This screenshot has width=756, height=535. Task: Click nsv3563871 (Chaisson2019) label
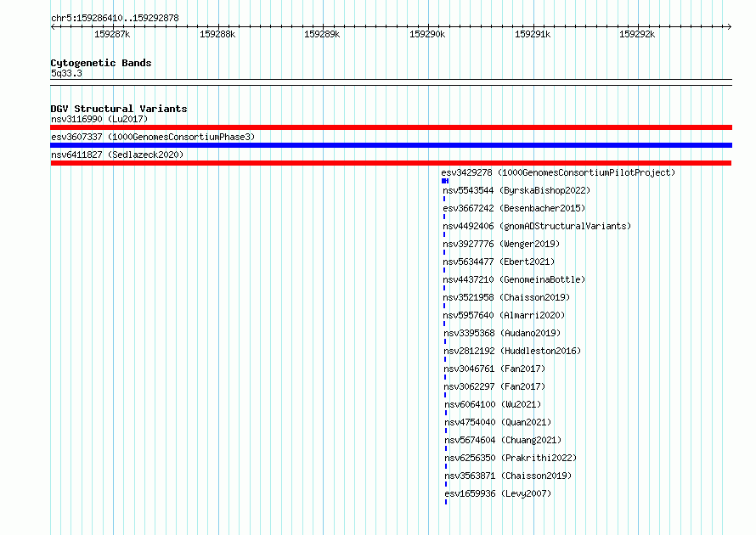[x=508, y=476]
